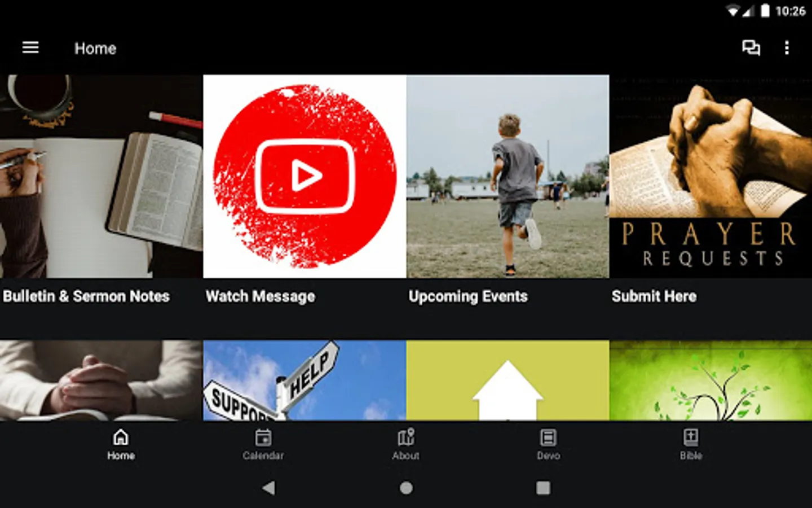This screenshot has height=508, width=812.
Task: Click the Home title in header
Action: (95, 49)
